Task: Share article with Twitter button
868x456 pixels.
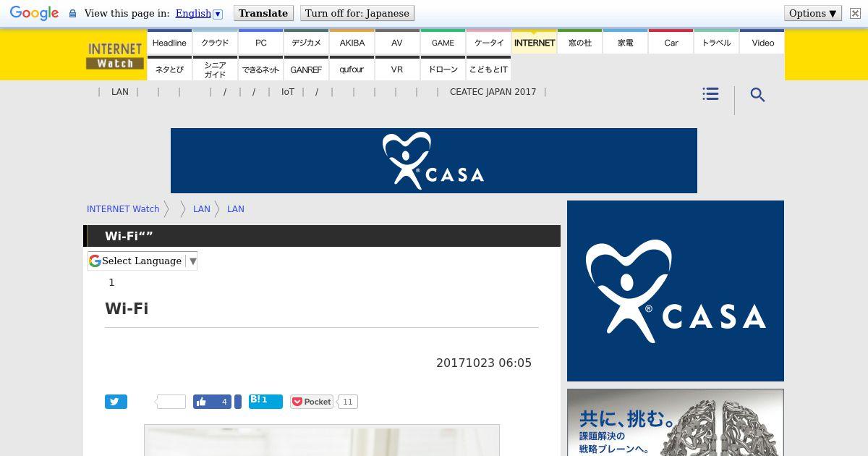Action: click(x=116, y=402)
